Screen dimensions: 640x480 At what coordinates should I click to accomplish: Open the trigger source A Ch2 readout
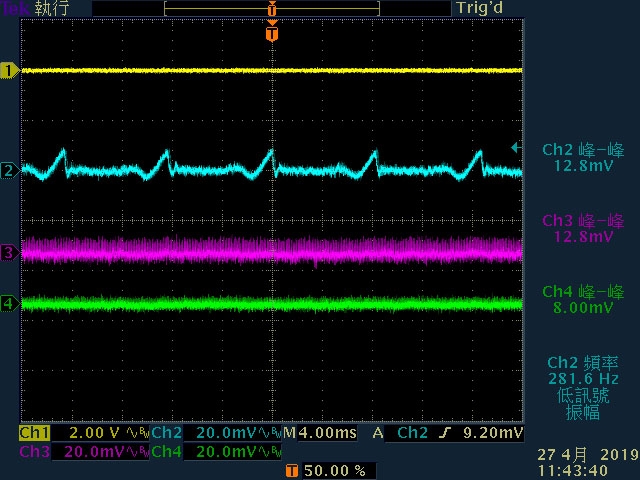click(410, 434)
